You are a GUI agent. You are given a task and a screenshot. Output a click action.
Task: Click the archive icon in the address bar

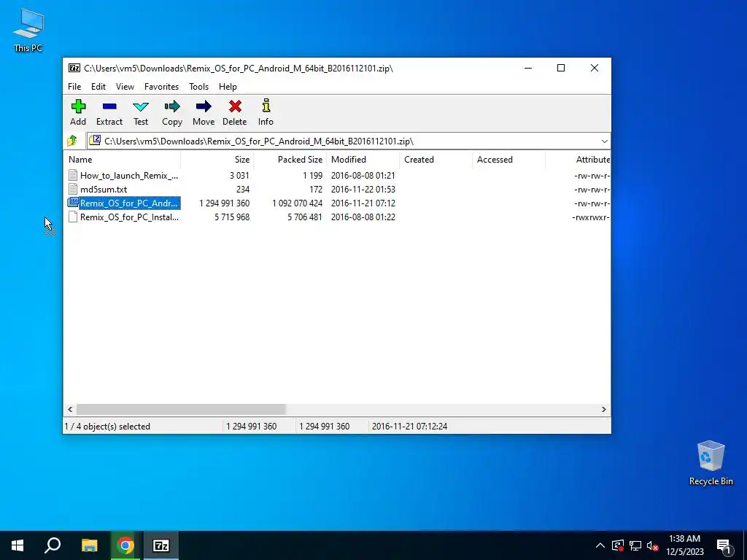pyautogui.click(x=96, y=141)
